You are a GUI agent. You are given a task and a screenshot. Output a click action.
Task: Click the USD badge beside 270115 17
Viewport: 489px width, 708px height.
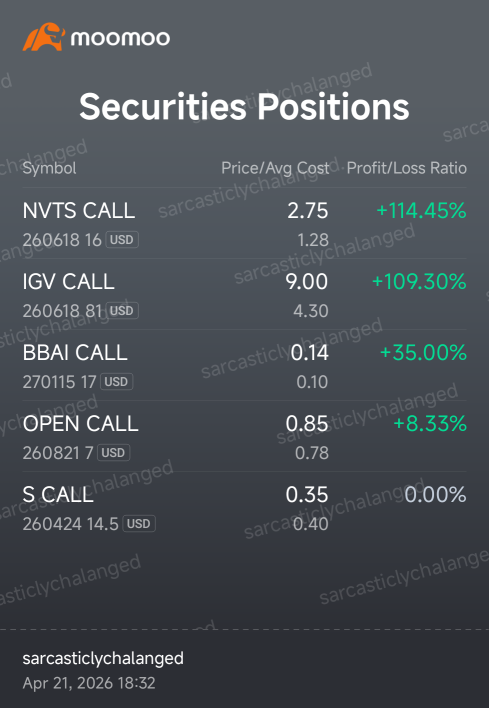(116, 382)
